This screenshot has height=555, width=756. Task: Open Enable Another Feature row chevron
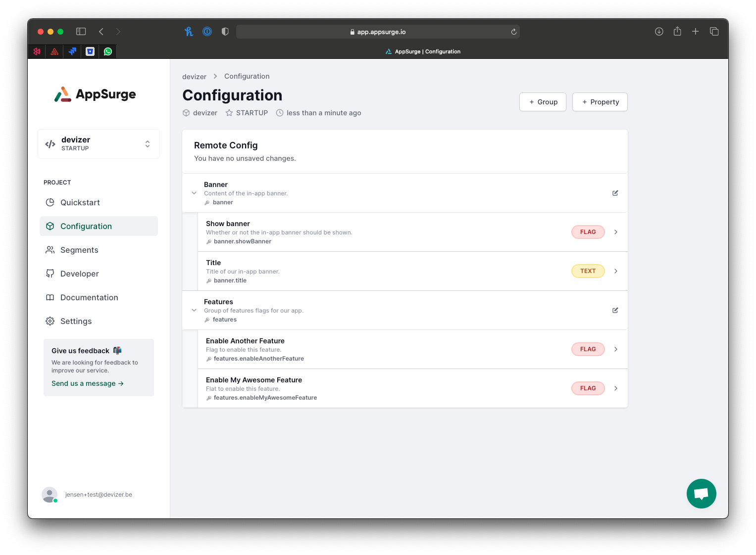pyautogui.click(x=616, y=349)
